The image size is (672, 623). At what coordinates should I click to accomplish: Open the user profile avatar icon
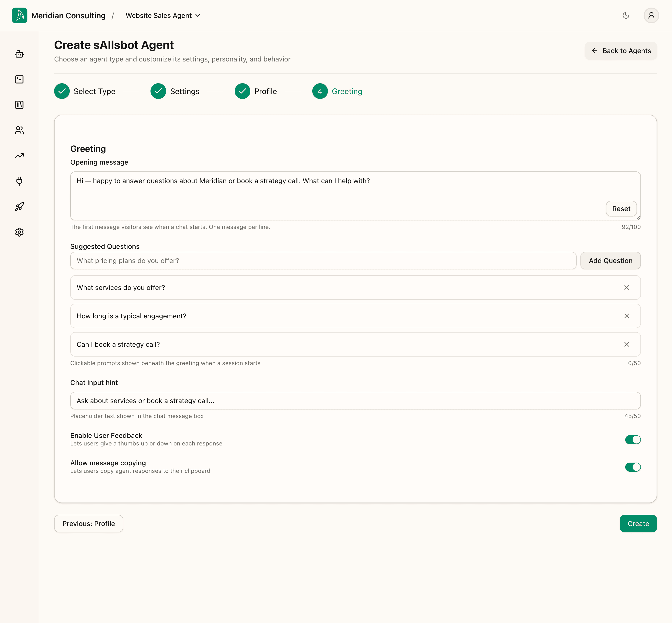tap(651, 15)
